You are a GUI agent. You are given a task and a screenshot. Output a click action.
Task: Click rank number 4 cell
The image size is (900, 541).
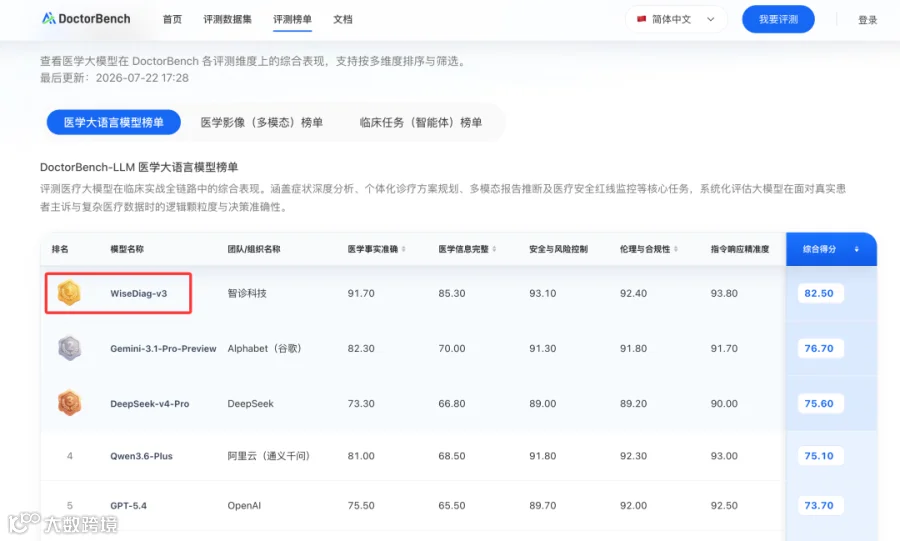click(69, 456)
